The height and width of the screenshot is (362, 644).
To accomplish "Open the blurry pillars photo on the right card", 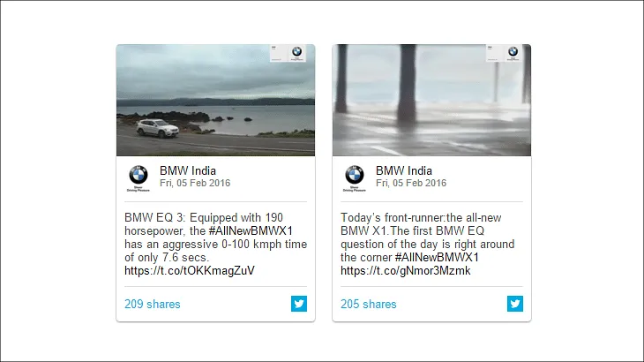I will [431, 100].
